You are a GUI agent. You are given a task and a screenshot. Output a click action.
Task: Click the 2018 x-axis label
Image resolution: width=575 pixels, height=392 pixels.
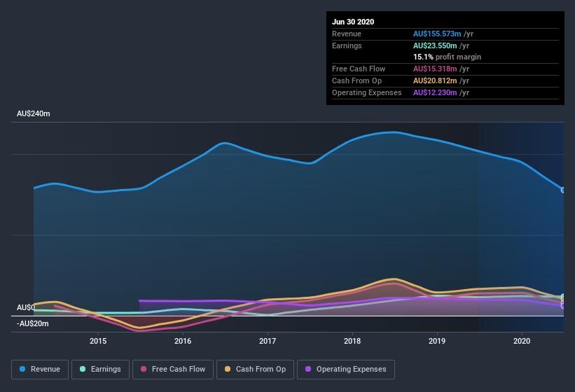pyautogui.click(x=352, y=341)
